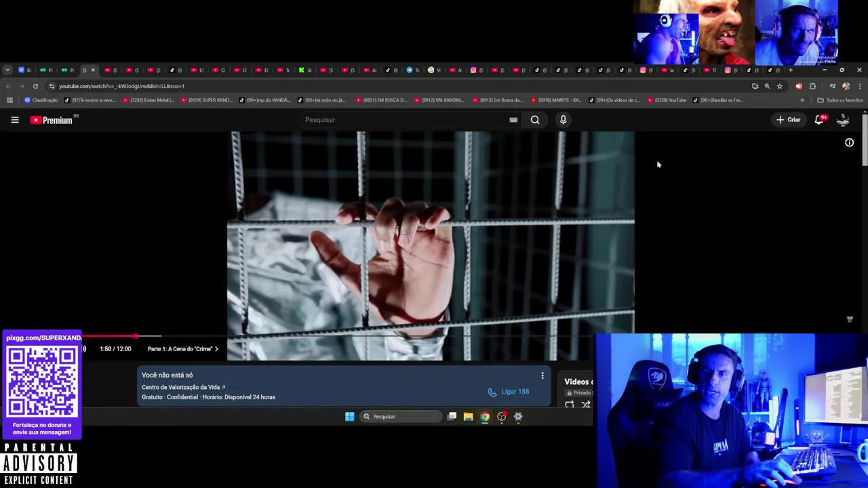
Task: Open Windows Start menu
Action: 349,417
